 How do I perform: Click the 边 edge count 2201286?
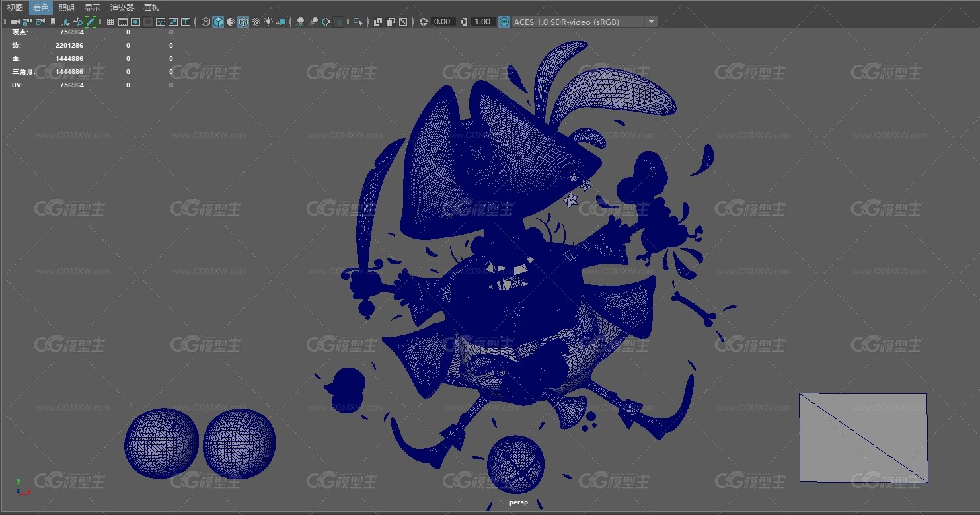coord(69,46)
